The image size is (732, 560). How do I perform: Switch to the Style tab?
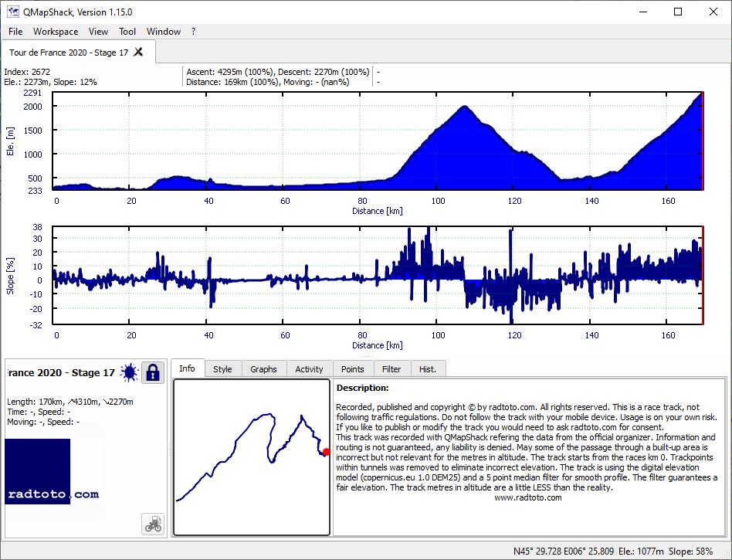[222, 369]
